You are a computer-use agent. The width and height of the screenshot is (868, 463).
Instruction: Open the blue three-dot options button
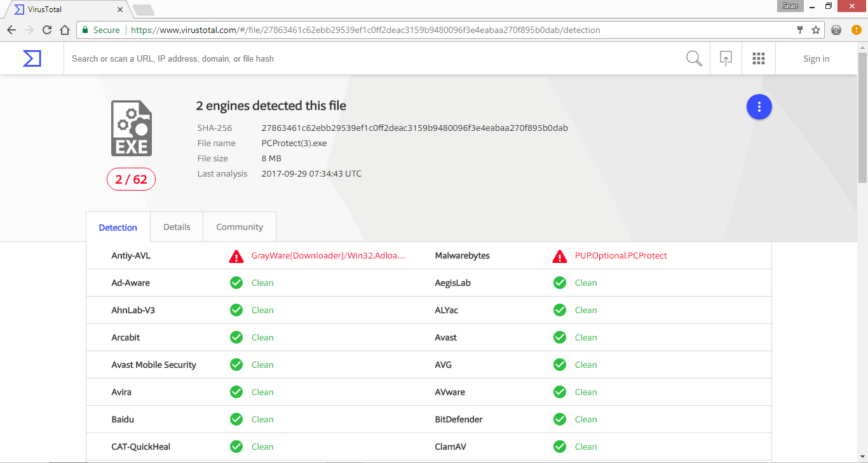tap(759, 107)
